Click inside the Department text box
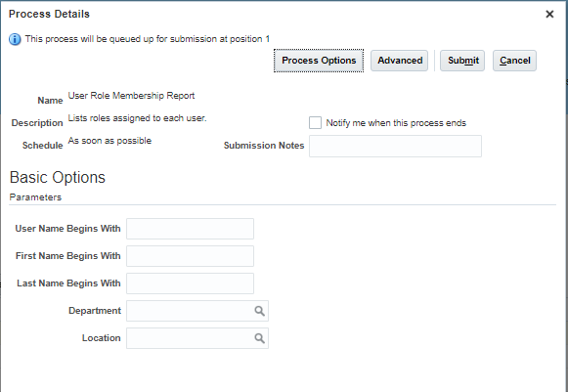 coord(191,311)
